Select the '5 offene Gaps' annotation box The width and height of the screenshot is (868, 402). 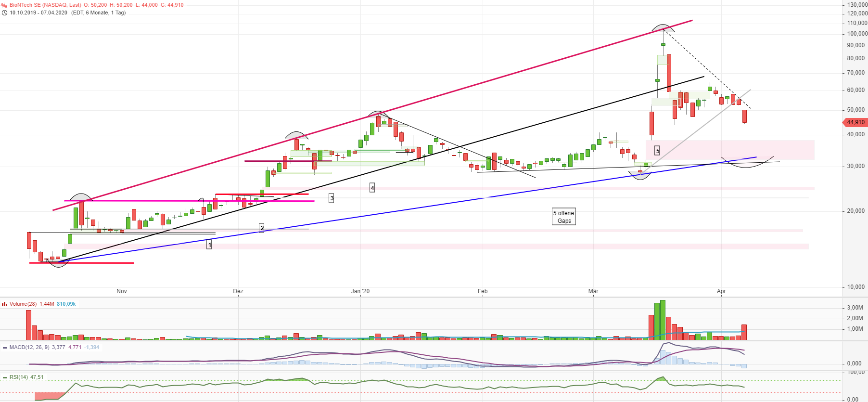(564, 217)
